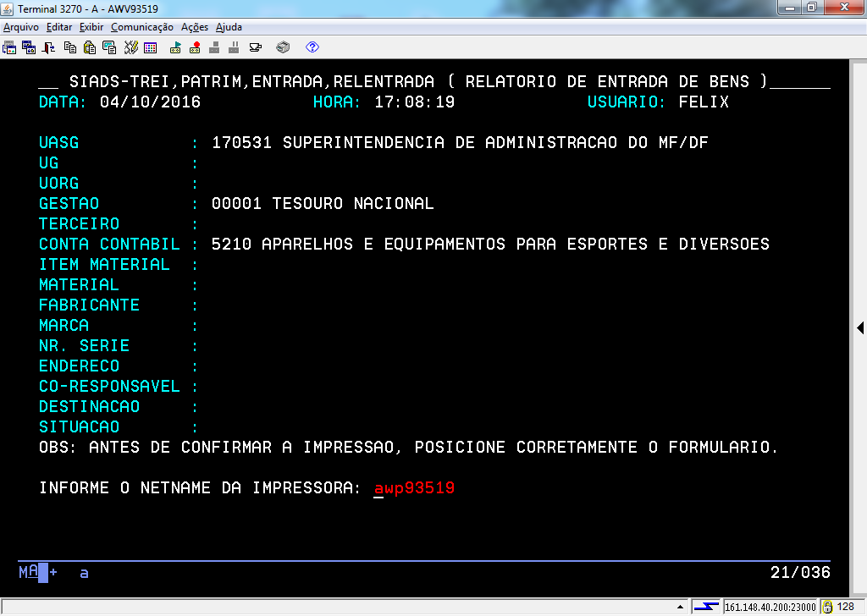Click the Copy icon in toolbar

(x=70, y=47)
